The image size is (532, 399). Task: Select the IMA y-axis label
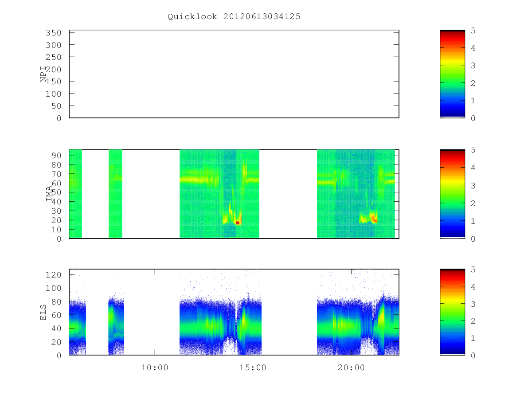(x=49, y=194)
